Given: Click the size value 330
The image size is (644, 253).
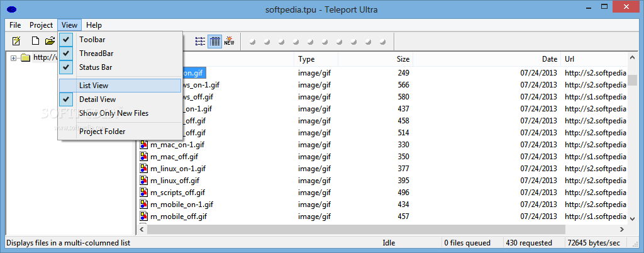Looking at the screenshot, I should point(403,145).
